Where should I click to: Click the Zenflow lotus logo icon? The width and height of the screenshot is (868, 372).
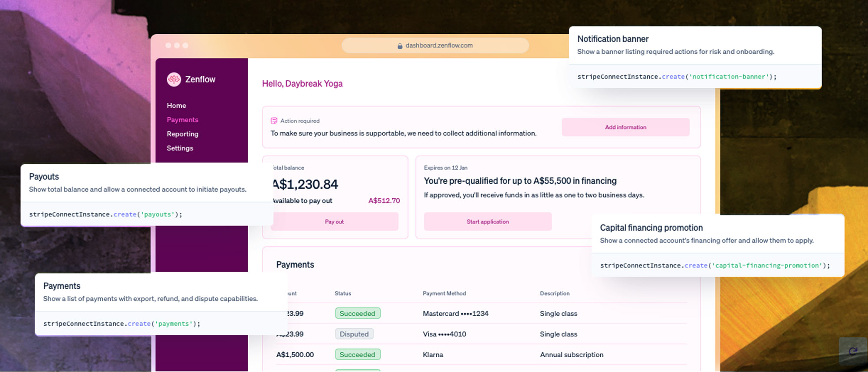(174, 79)
